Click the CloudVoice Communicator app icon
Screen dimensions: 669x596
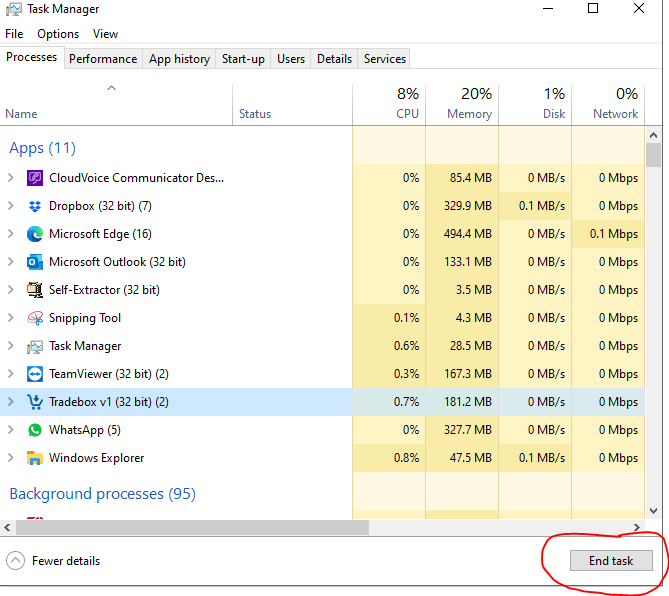click(x=35, y=178)
